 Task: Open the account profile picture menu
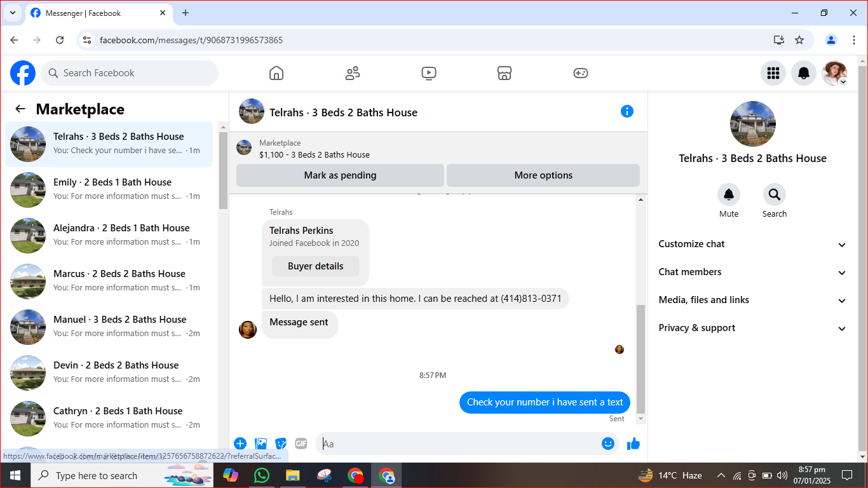point(834,73)
